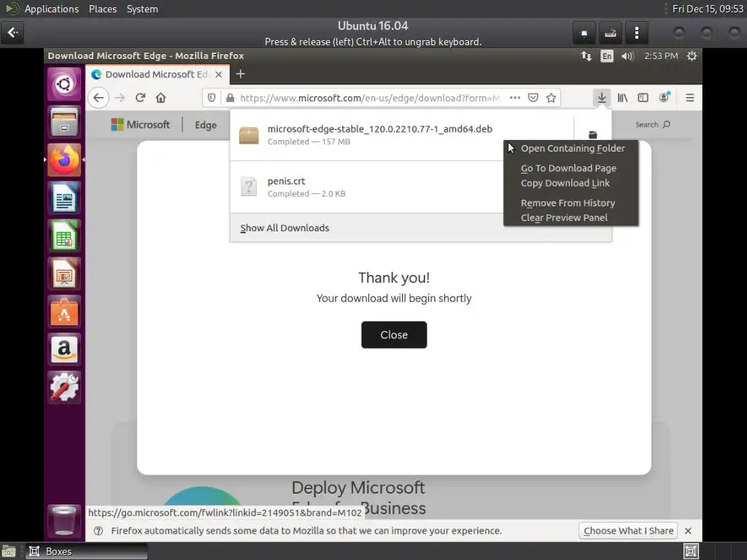Open tracking protection shield icon

[x=212, y=98]
